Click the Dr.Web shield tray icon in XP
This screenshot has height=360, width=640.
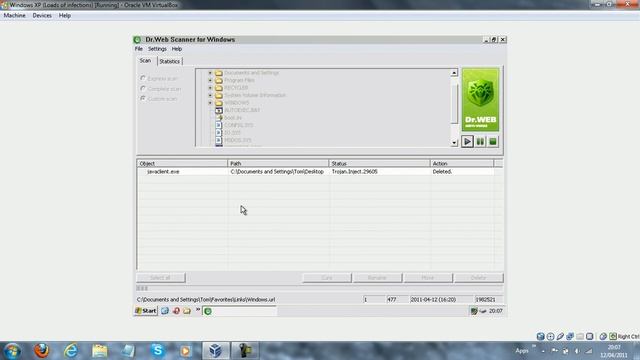(x=474, y=311)
